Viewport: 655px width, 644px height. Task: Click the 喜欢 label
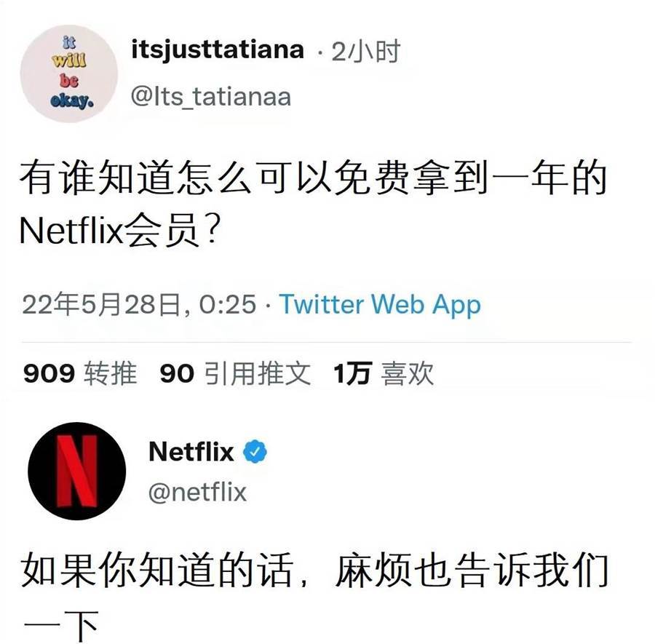(x=408, y=373)
